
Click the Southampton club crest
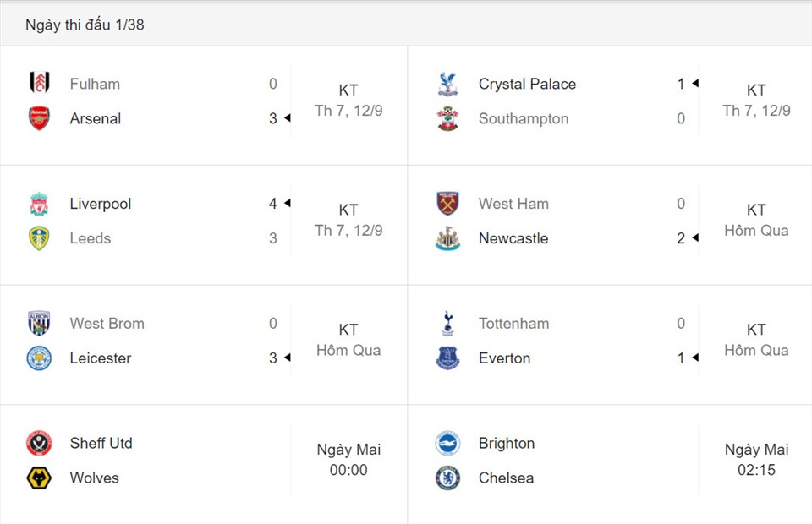(x=447, y=118)
